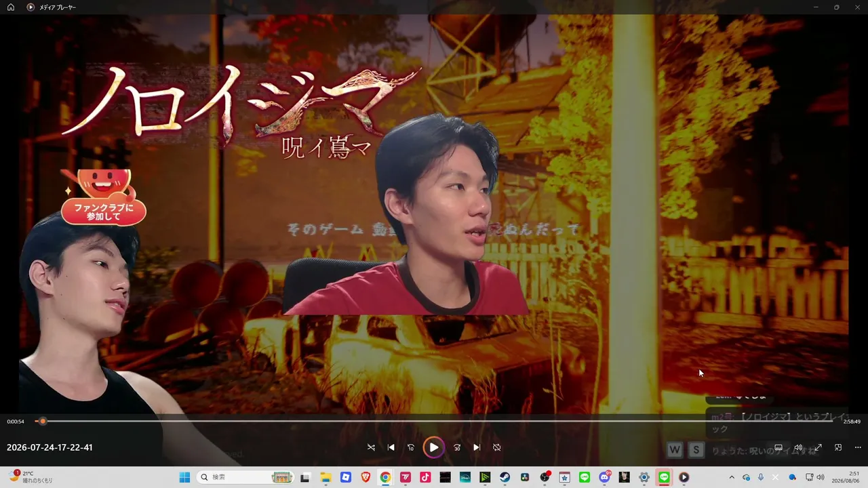The image size is (868, 488).
Task: Toggle repeat mode
Action: [496, 447]
